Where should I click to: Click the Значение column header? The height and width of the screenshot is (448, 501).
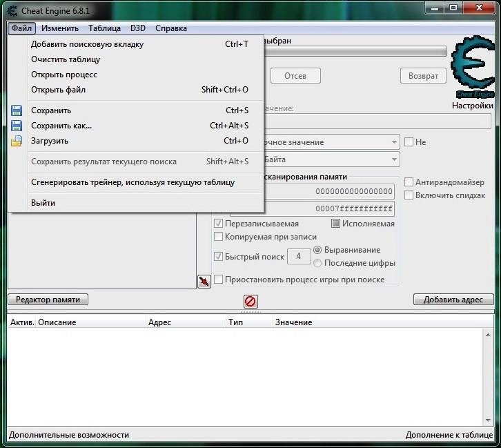coord(383,322)
